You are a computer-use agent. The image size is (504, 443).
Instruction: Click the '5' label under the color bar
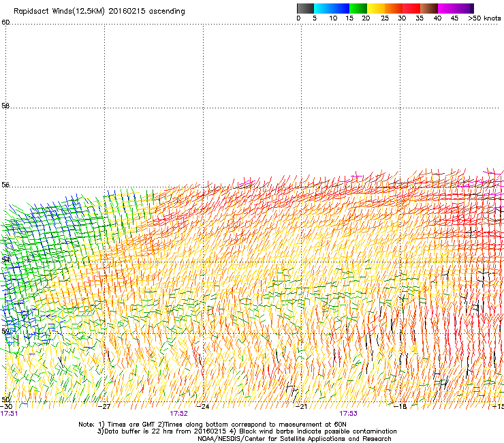315,18
